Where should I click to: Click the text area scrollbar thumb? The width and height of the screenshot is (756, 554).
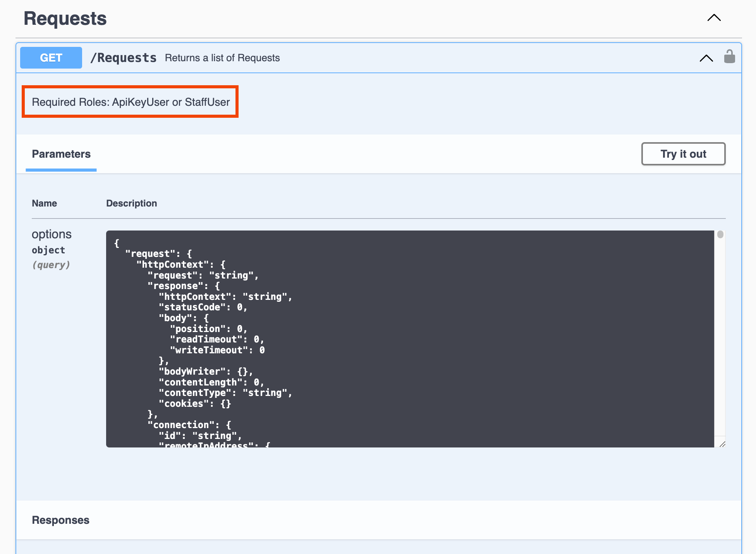click(720, 234)
